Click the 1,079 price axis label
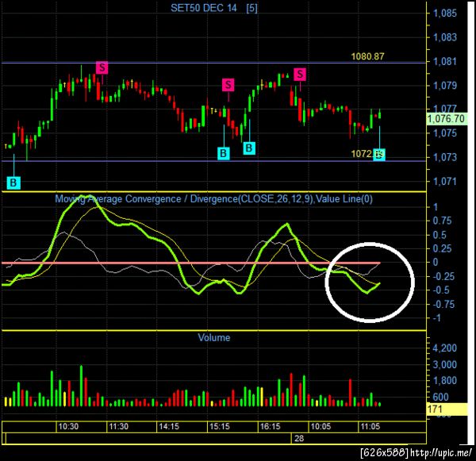The width and height of the screenshot is (476, 461). click(x=445, y=86)
